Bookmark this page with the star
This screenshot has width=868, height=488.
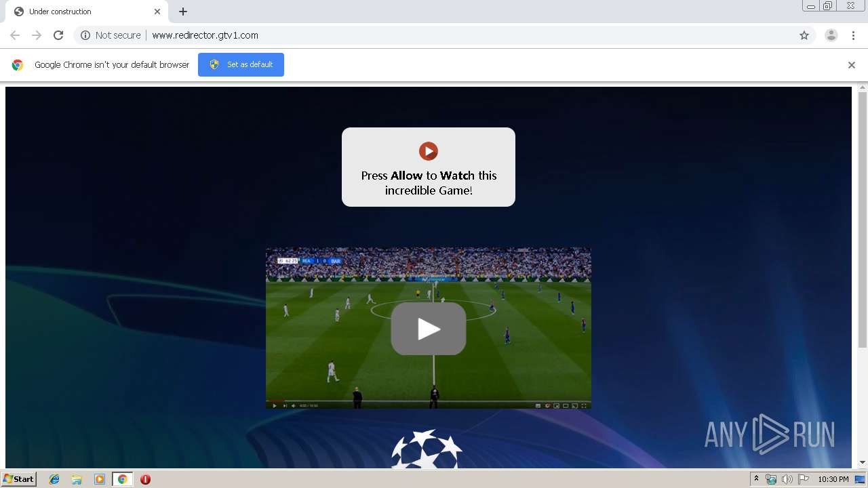click(804, 35)
